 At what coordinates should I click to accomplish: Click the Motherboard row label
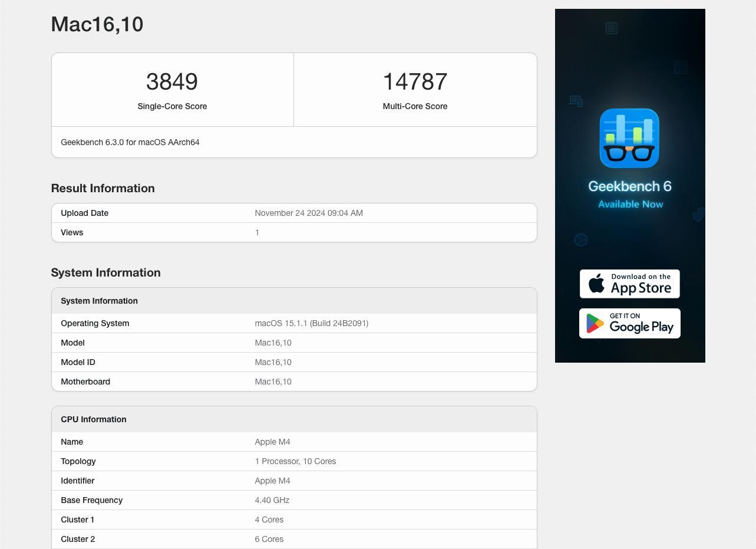click(x=85, y=382)
